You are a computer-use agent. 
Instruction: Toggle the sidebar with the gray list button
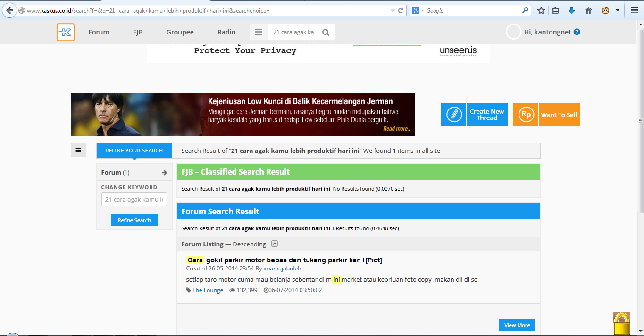78,151
